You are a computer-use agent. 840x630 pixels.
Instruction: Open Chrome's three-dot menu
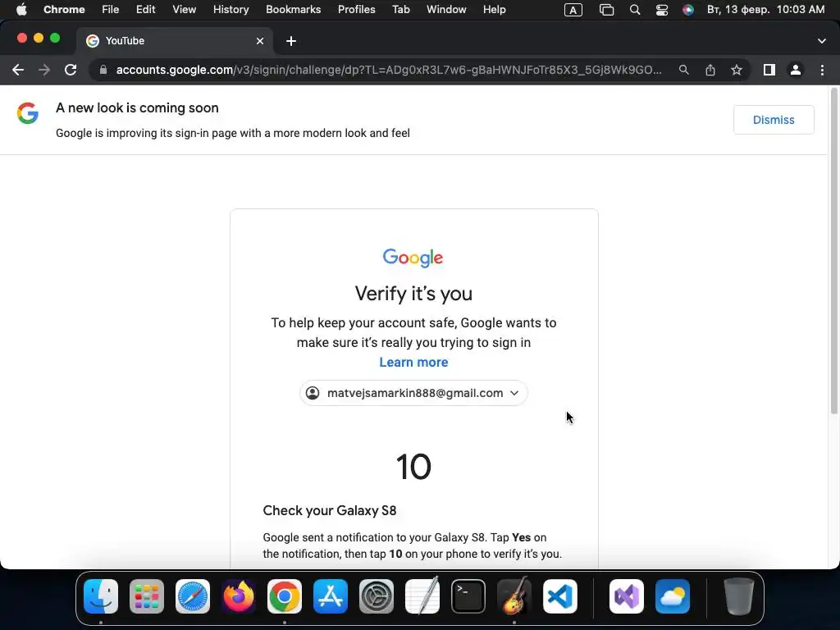click(x=822, y=71)
